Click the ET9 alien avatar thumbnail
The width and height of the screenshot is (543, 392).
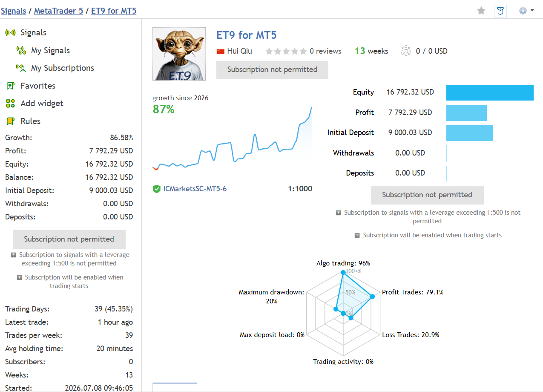179,54
